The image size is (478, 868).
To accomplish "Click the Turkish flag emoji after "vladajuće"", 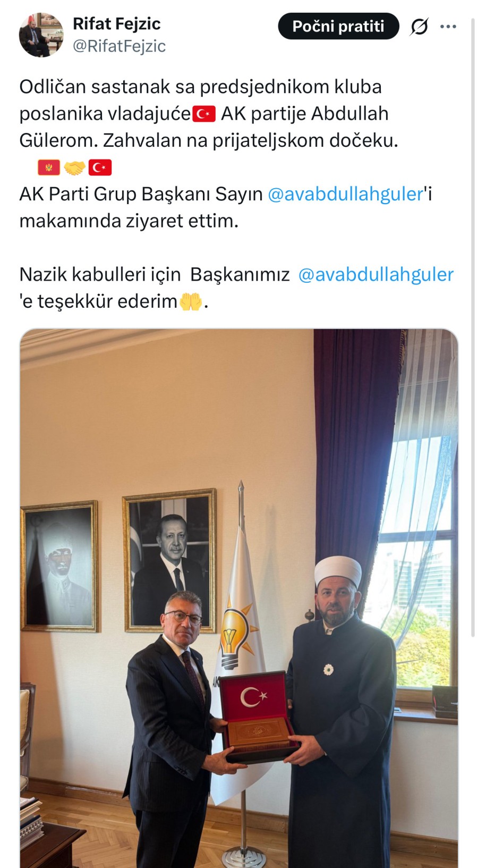I will (x=204, y=114).
